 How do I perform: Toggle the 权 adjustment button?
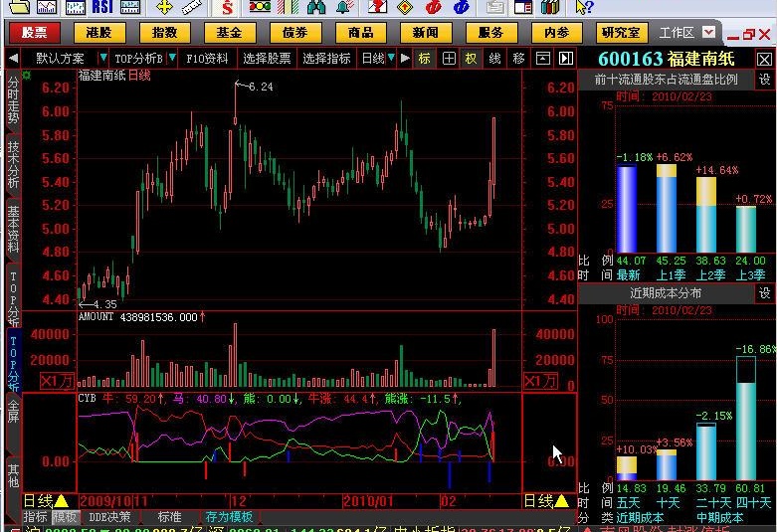pos(471,59)
